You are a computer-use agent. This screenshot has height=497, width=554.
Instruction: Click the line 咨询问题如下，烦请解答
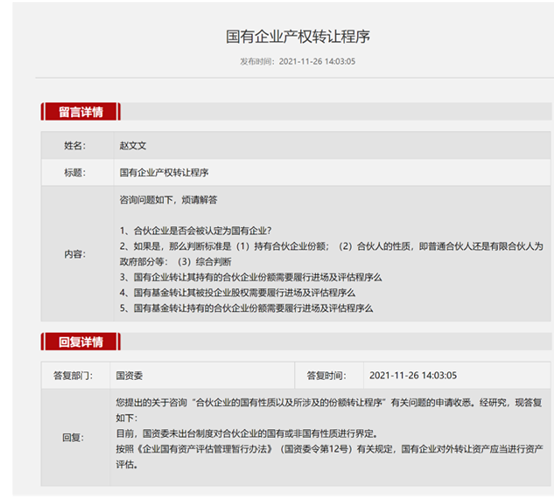click(x=168, y=200)
